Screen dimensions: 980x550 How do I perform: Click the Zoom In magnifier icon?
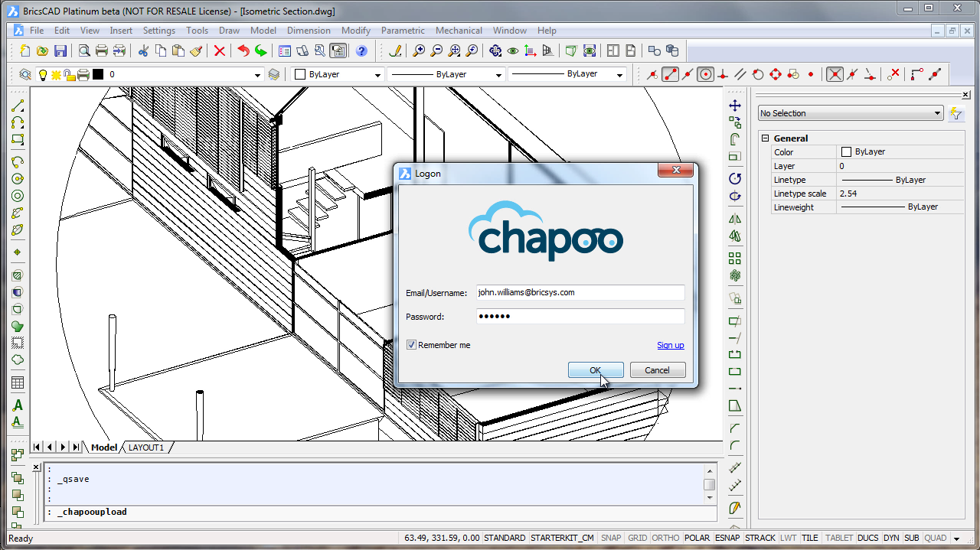419,51
